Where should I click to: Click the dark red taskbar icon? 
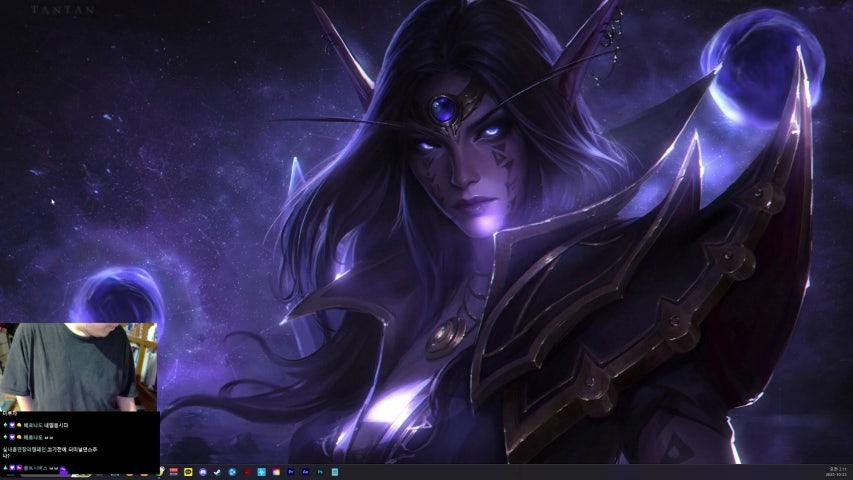tap(247, 472)
